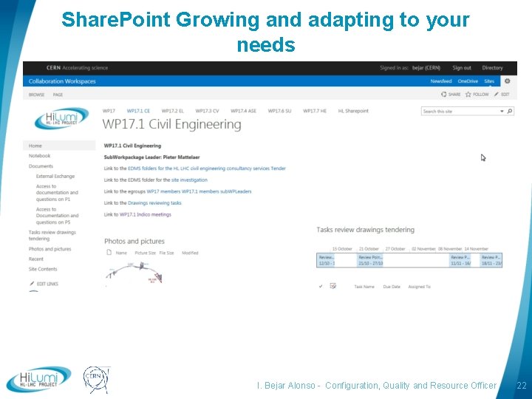Open the Directory link
This screenshot has width=532, height=399.
[x=492, y=68]
